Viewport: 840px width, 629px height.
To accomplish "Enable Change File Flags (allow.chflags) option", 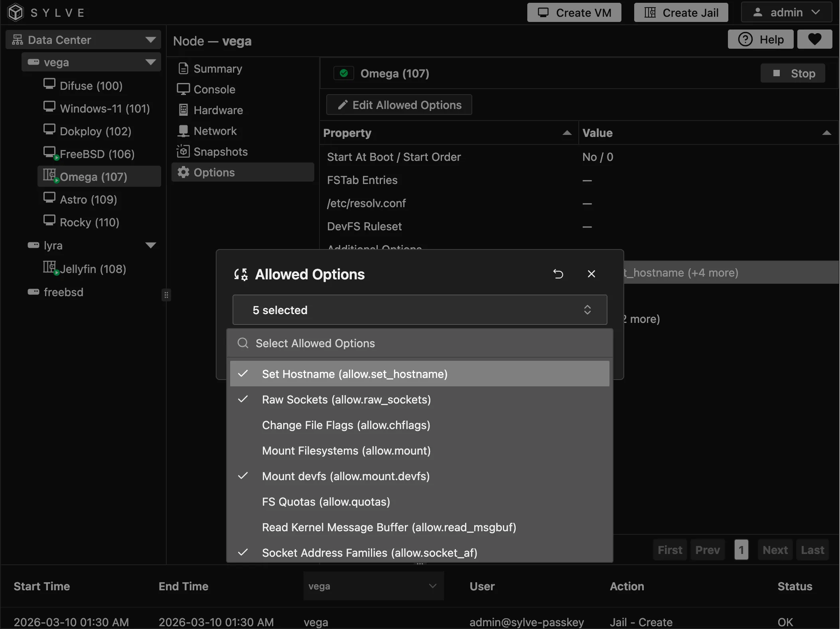I will 346,425.
